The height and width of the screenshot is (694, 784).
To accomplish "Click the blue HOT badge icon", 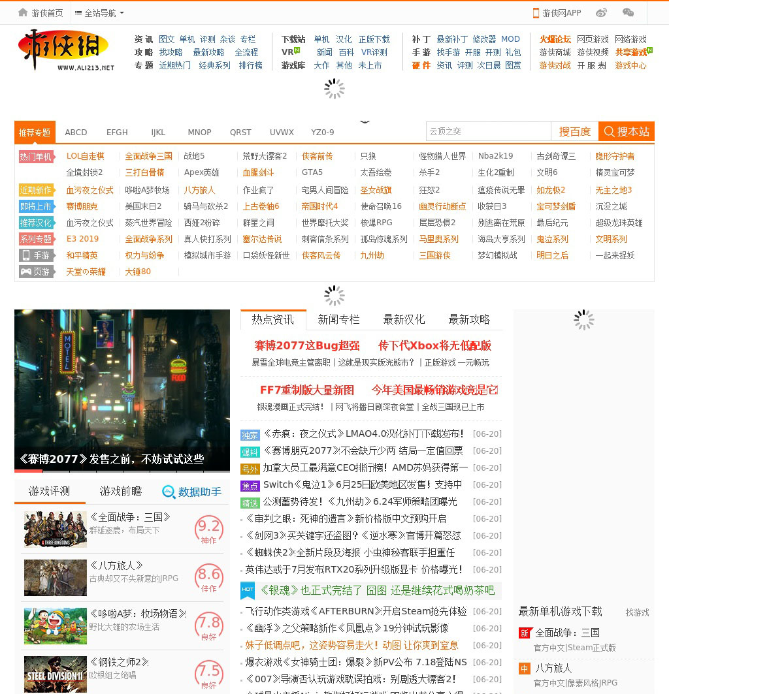I will (x=248, y=590).
